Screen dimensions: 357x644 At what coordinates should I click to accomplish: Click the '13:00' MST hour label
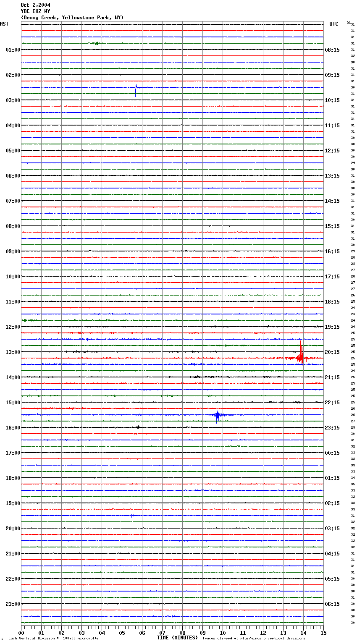coord(13,352)
